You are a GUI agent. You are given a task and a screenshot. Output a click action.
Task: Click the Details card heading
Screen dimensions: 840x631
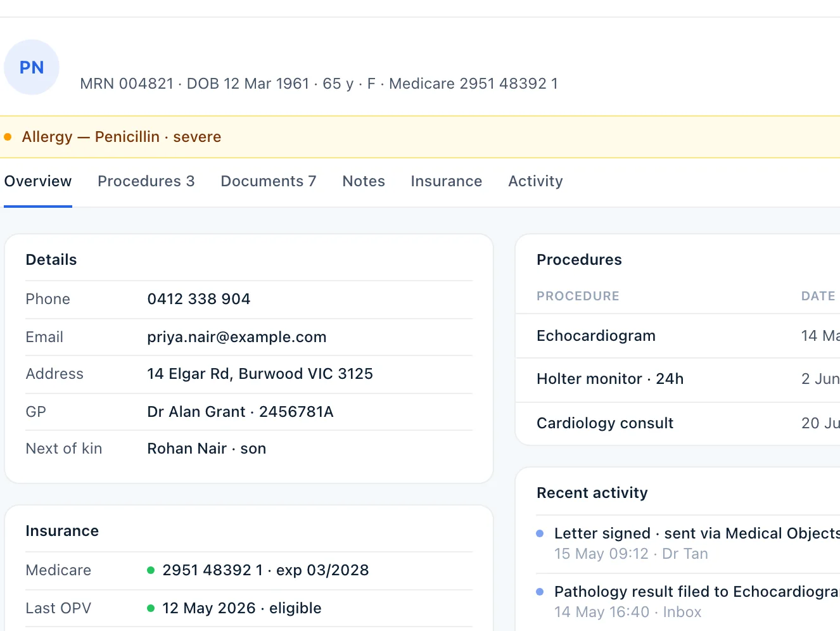pyautogui.click(x=51, y=260)
